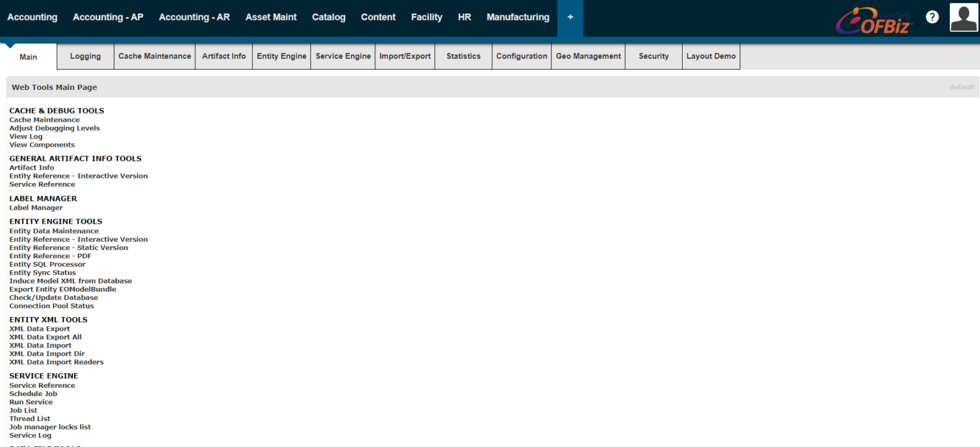Open the Schedule Job link
This screenshot has height=447, width=980.
coord(33,394)
